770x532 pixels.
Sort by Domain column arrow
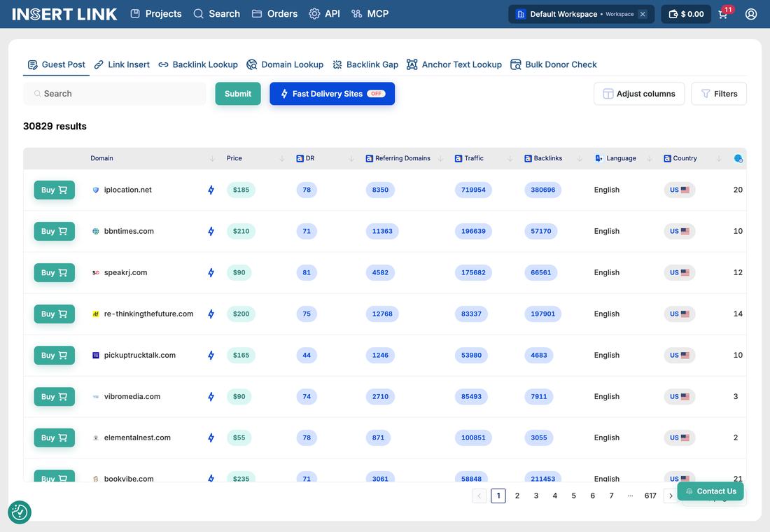point(213,158)
